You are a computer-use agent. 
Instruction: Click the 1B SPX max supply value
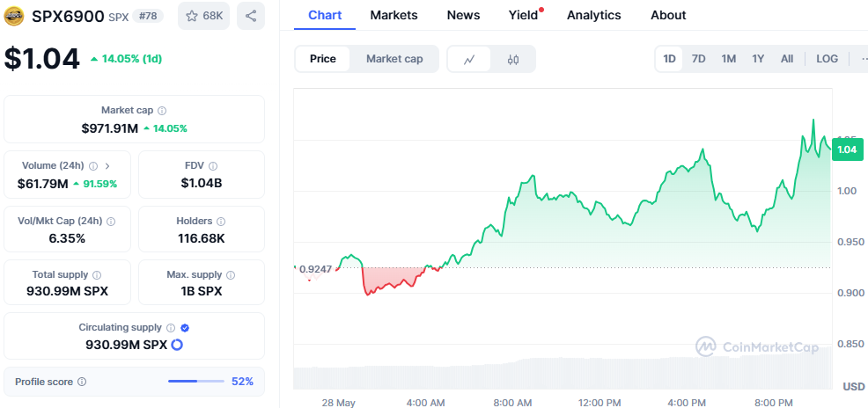[x=202, y=291]
